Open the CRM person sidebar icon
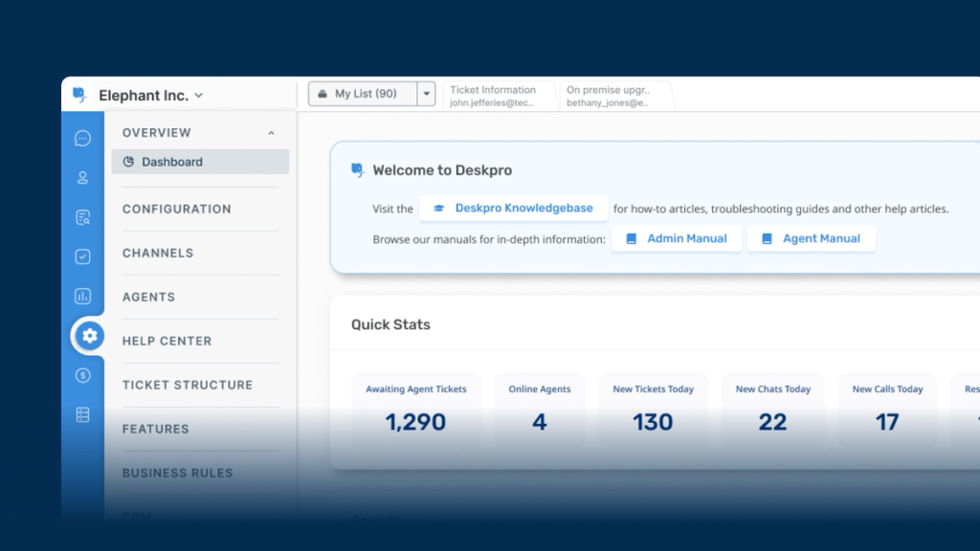 tap(82, 178)
